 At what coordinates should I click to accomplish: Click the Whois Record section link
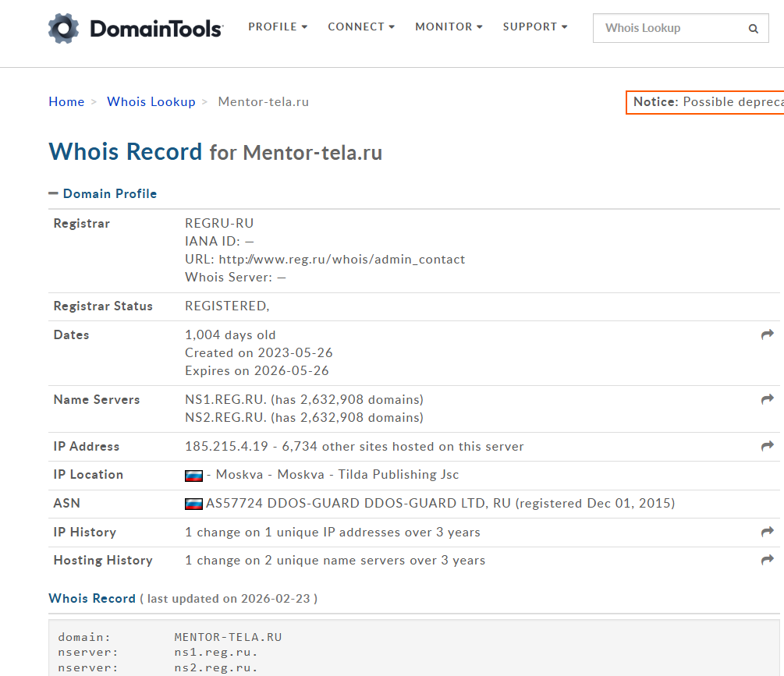click(92, 599)
